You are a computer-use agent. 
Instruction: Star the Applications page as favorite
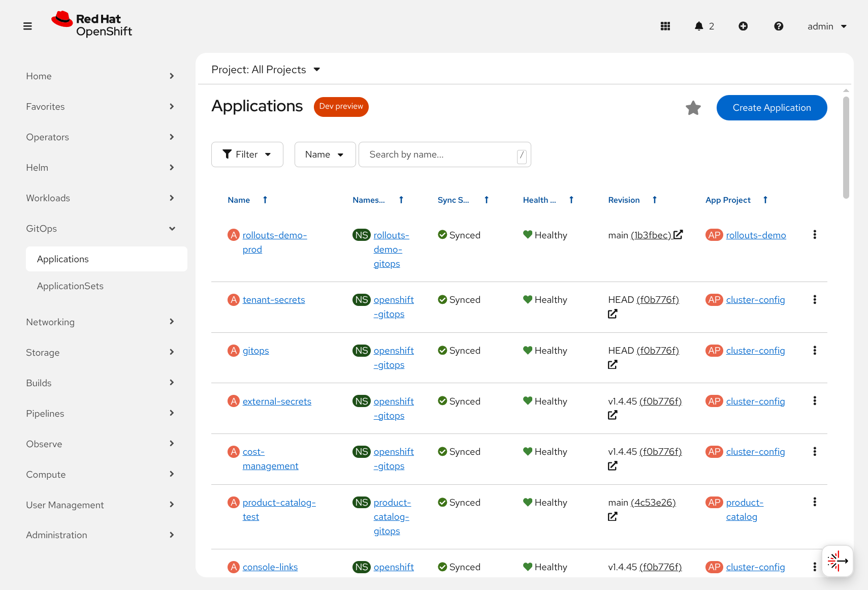[x=693, y=108]
